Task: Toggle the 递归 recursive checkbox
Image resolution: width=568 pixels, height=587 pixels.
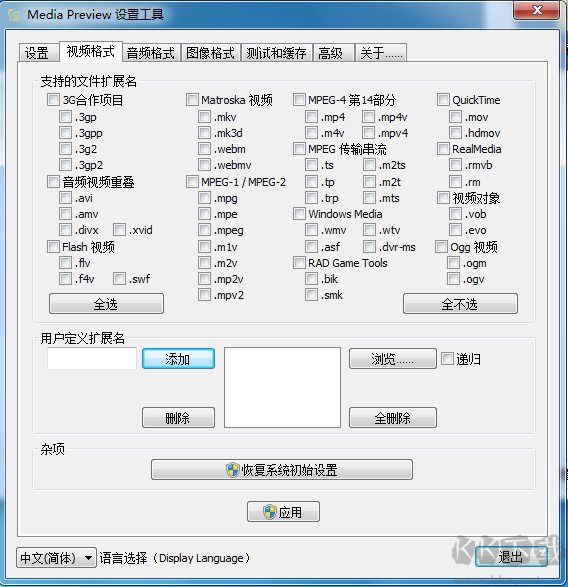Action: 447,359
